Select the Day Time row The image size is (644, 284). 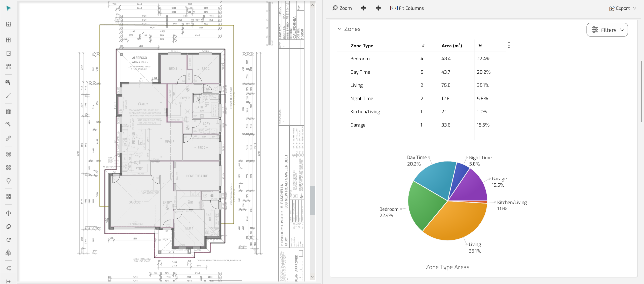422,72
